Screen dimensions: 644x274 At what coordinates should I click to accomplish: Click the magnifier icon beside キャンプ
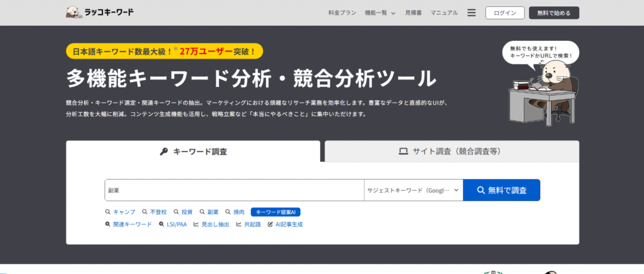coord(108,212)
